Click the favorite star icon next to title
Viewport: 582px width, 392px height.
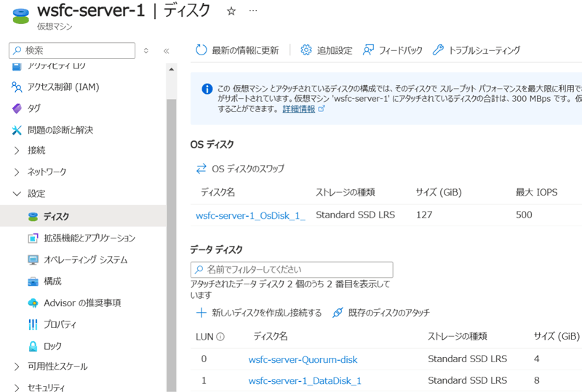[x=231, y=11]
